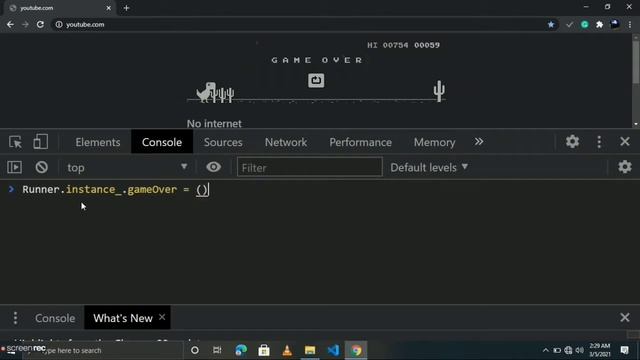Open console settings gear icon

(x=624, y=167)
